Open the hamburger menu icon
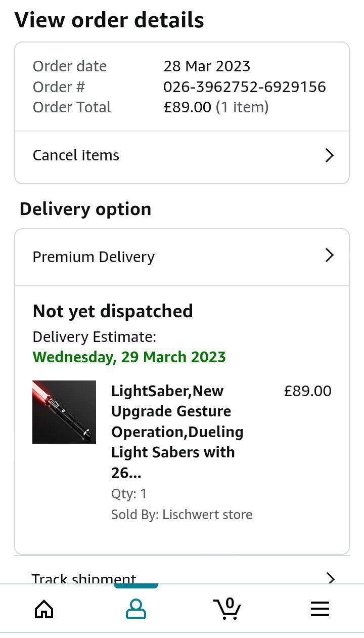This screenshot has width=364, height=638. coord(320,609)
